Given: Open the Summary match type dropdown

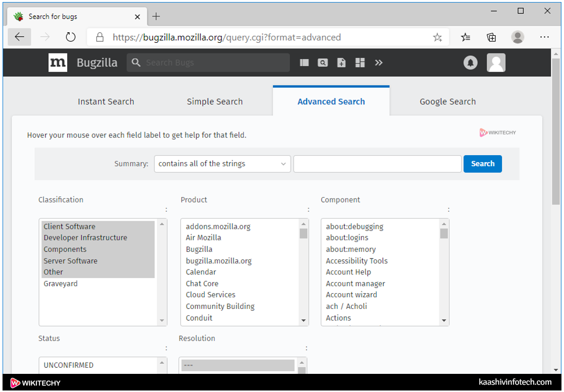Looking at the screenshot, I should (x=222, y=164).
